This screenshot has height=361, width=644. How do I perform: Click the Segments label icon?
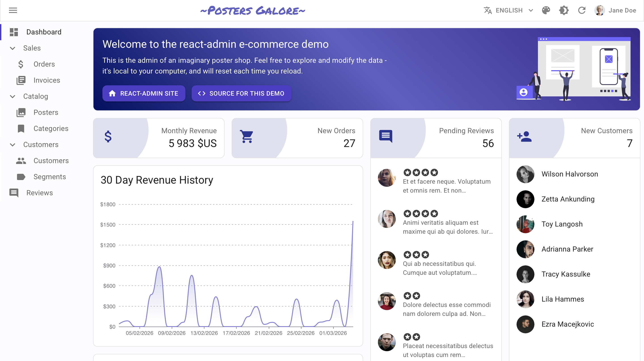21,177
